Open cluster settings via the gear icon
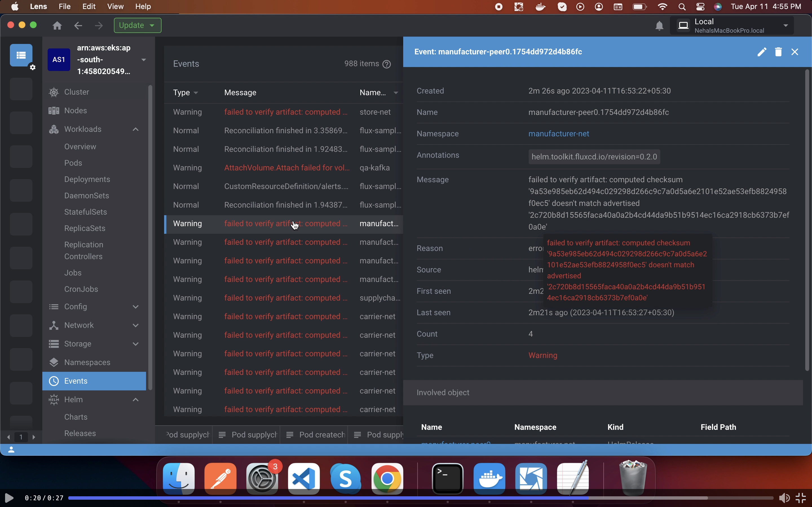The image size is (812, 507). [32, 68]
